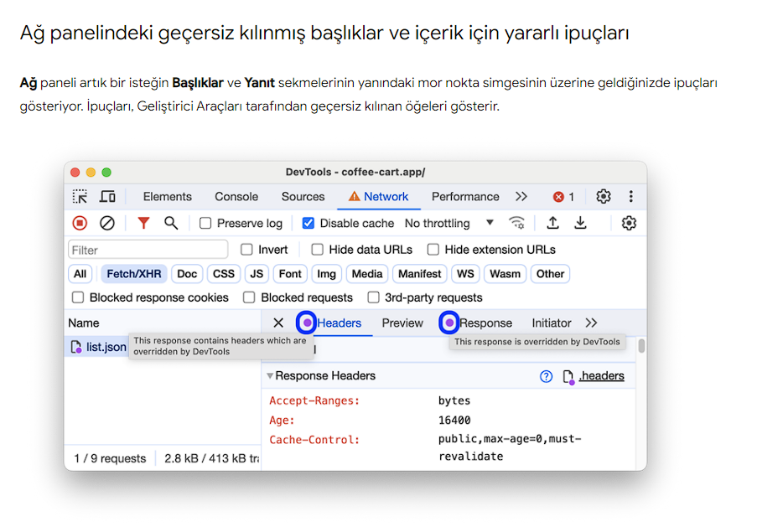
Task: Click the Age value 16400
Action: (454, 420)
